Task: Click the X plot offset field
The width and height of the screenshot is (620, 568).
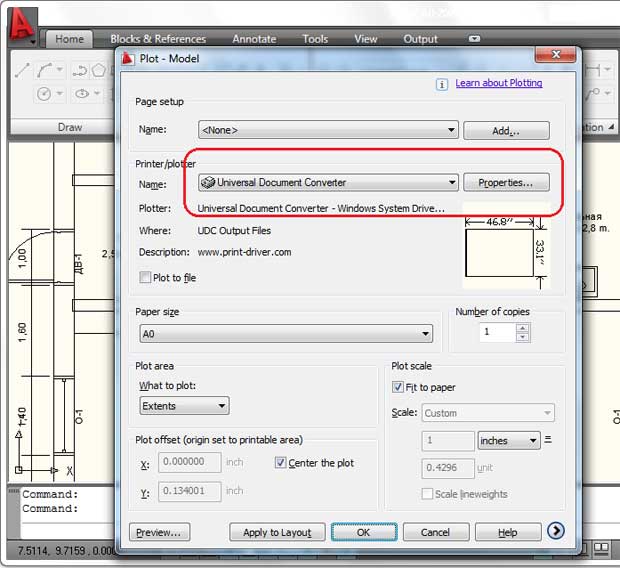Action: click(x=190, y=462)
